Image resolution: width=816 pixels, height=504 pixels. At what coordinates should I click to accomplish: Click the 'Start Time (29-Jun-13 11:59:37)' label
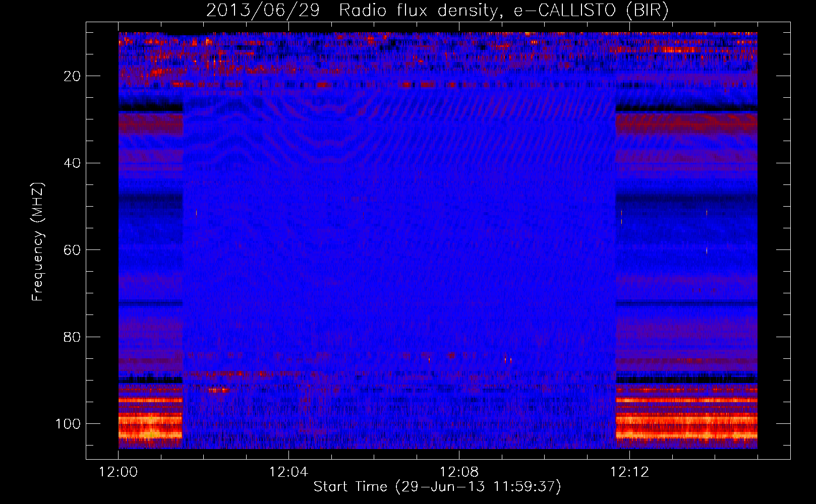[437, 487]
